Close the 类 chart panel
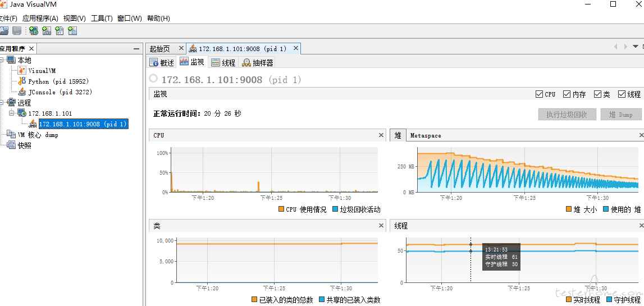This screenshot has width=644, height=306. click(x=381, y=226)
